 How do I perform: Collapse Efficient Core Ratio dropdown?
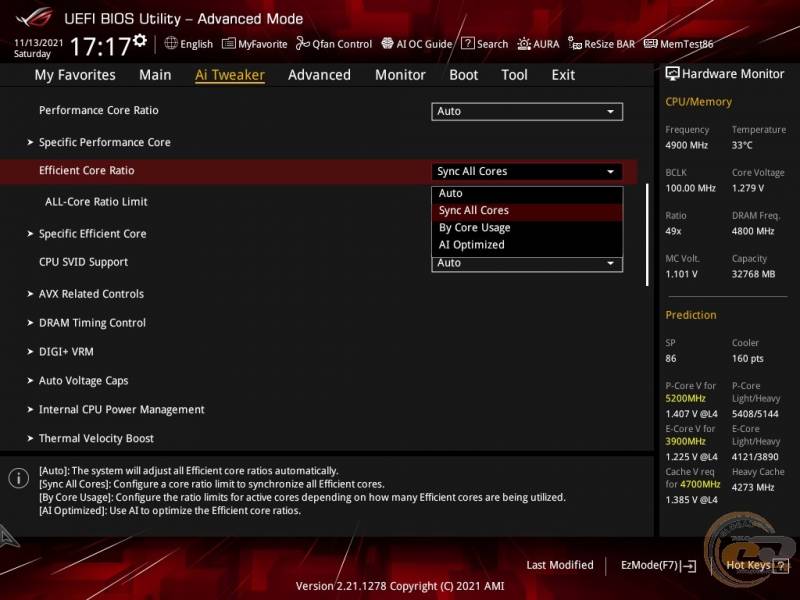pos(527,171)
